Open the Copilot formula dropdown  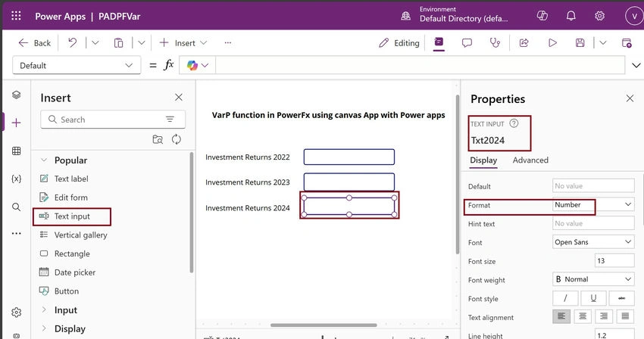point(197,65)
